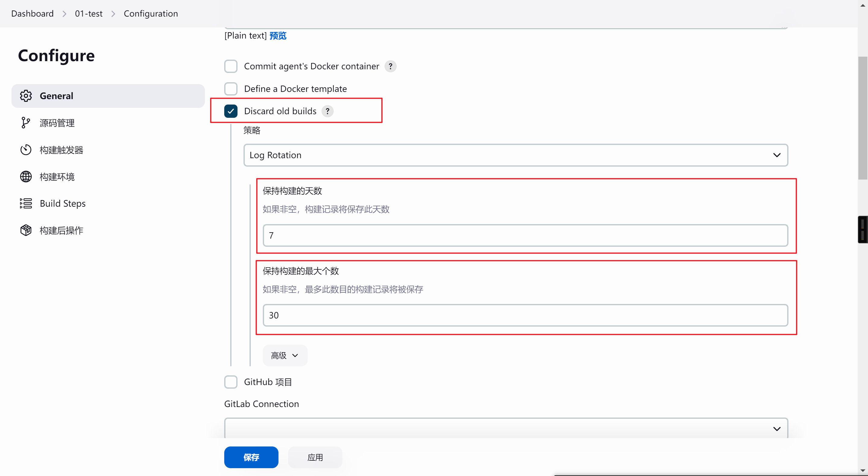Click the days to keep builds field
Screen dimensions: 868x476
point(525,236)
